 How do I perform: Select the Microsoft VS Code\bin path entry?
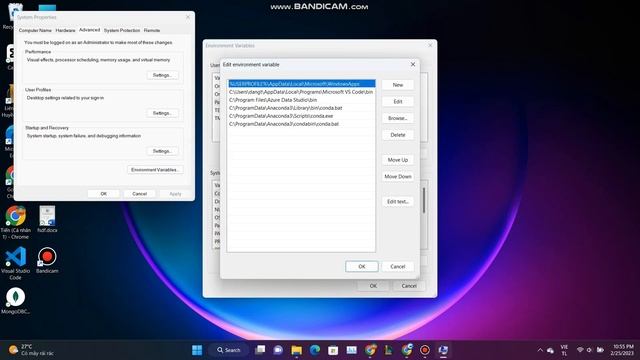302,92
